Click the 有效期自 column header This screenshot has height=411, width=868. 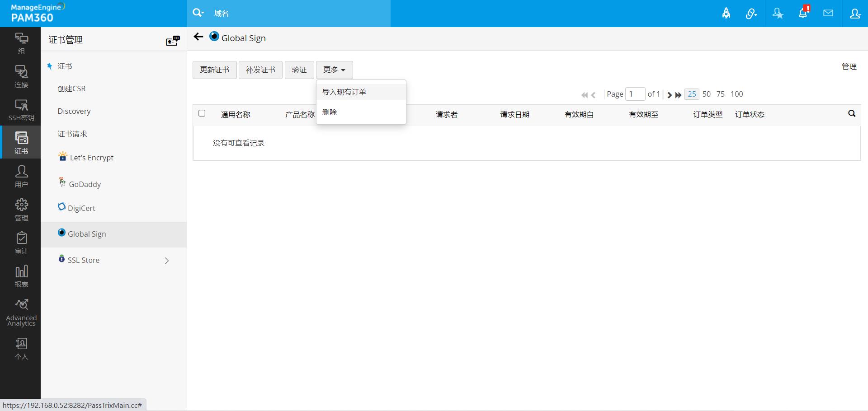pyautogui.click(x=579, y=115)
